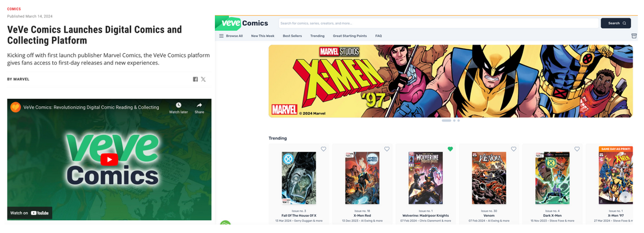Click the video Share arrow icon
This screenshot has width=644, height=233.
point(199,105)
